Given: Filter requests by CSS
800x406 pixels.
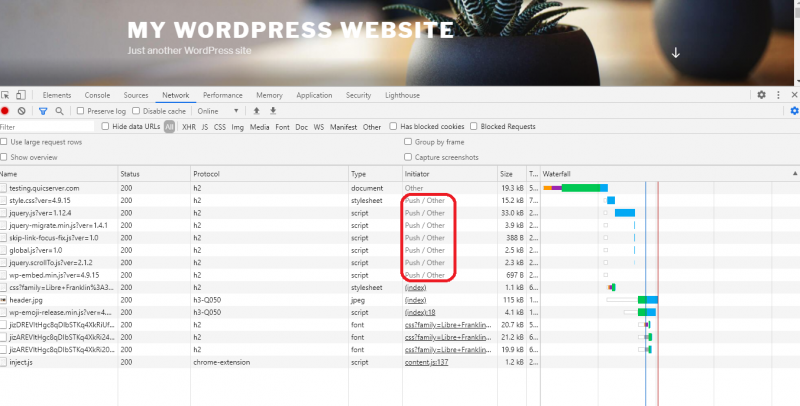Looking at the screenshot, I should point(219,126).
